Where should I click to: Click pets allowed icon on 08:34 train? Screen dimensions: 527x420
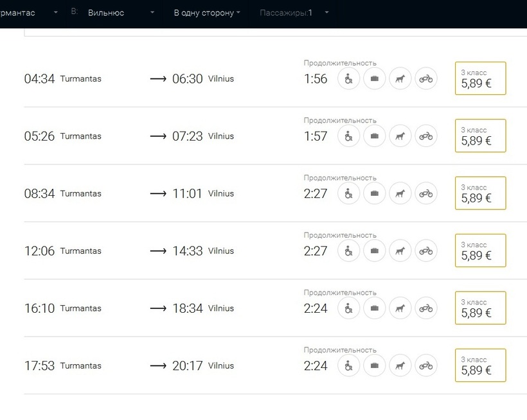click(x=400, y=193)
